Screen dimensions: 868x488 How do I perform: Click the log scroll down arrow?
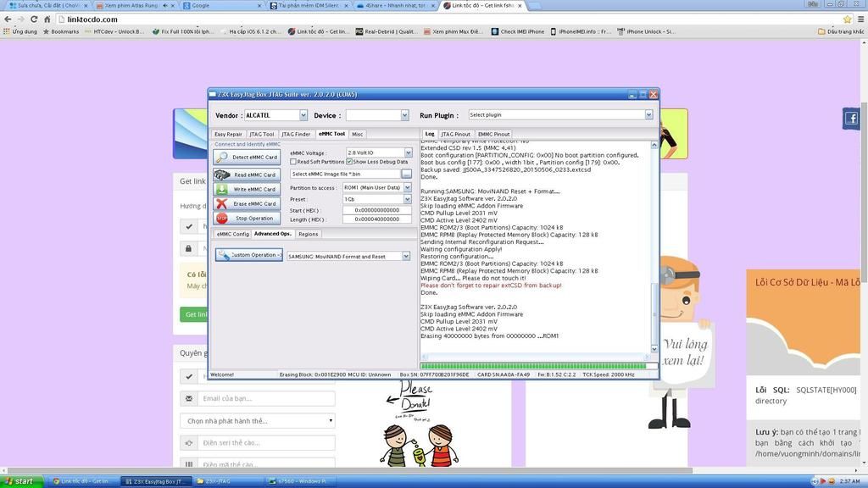(654, 348)
